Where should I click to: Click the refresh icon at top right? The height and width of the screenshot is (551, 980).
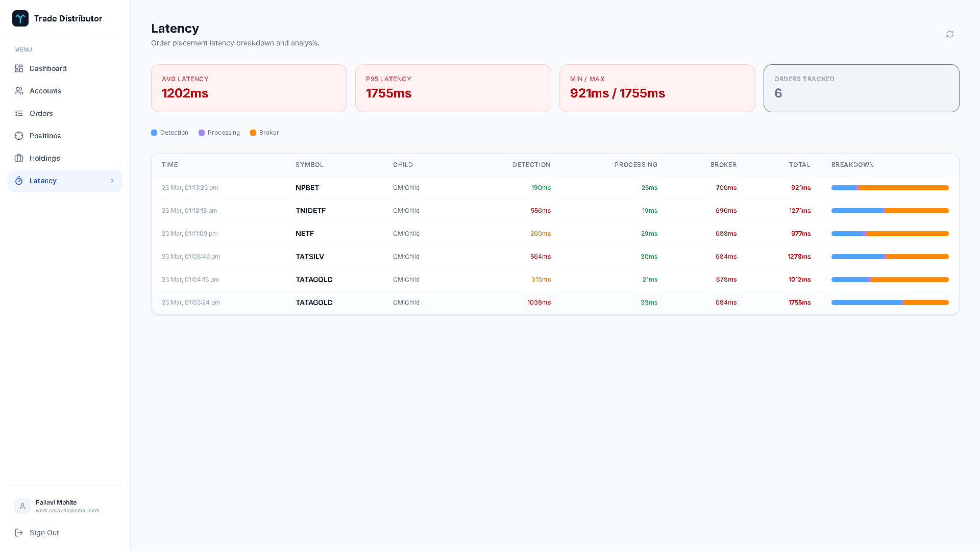(949, 34)
